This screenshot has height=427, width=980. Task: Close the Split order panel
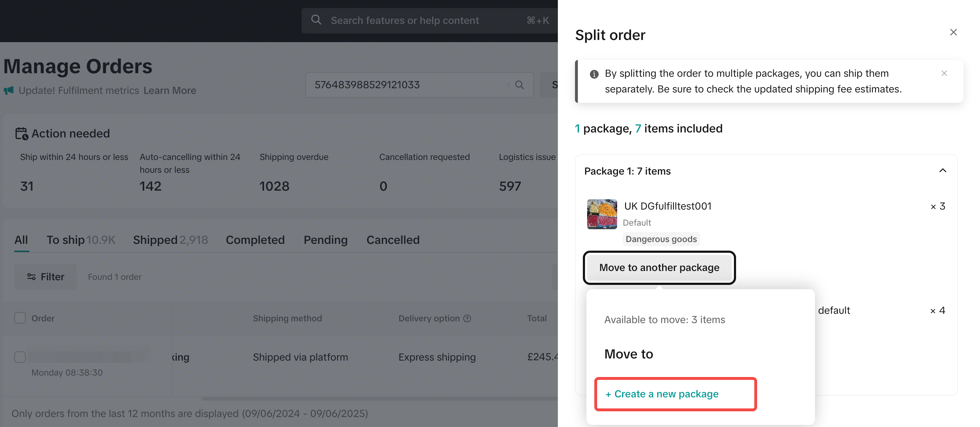click(x=953, y=32)
